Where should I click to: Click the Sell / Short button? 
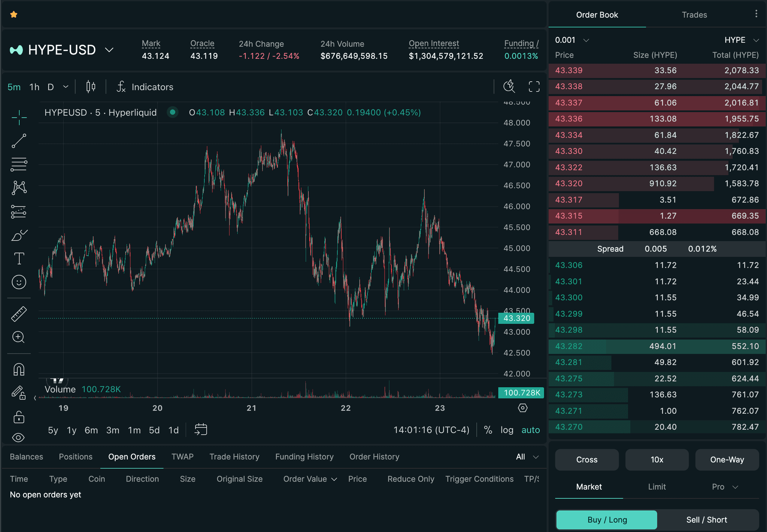[706, 520]
